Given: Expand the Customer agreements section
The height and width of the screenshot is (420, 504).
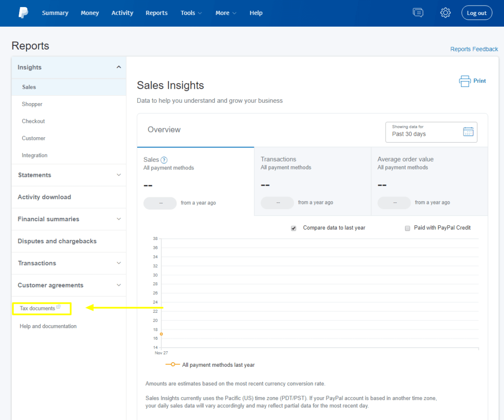Looking at the screenshot, I should (x=69, y=285).
